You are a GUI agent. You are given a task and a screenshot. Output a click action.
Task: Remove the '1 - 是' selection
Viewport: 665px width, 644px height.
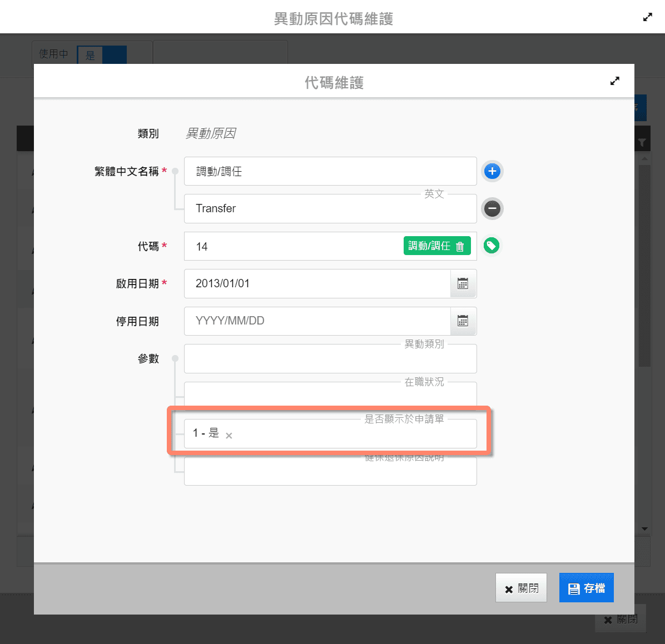(229, 436)
